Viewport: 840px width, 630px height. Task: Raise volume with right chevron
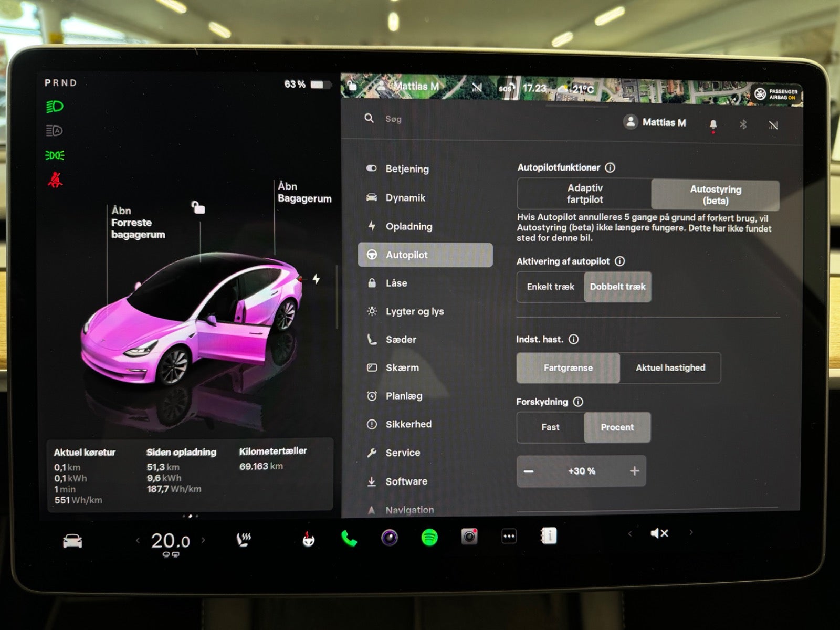coord(691,532)
